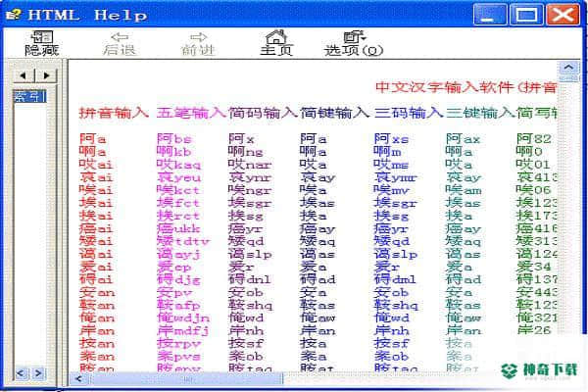Click the 三键输入 column heading

coord(480,112)
